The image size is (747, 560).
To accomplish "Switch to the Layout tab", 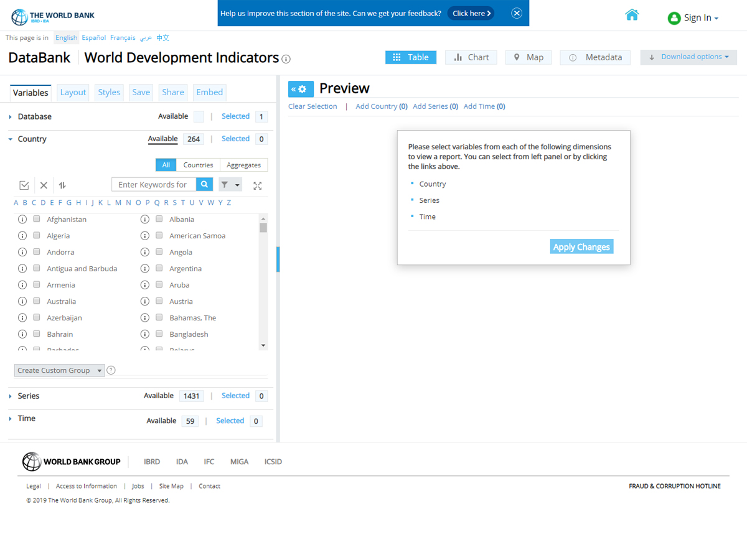I will point(73,92).
